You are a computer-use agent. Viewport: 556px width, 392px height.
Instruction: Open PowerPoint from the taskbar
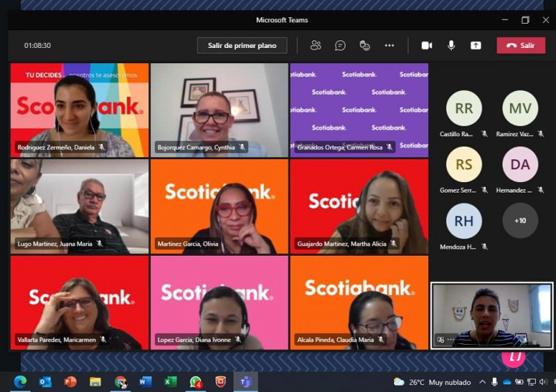pyautogui.click(x=70, y=382)
